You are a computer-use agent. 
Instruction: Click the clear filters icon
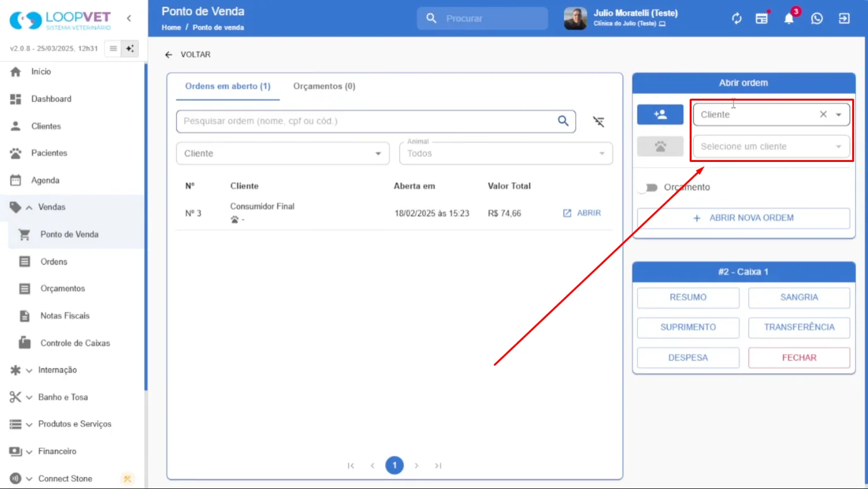click(599, 121)
